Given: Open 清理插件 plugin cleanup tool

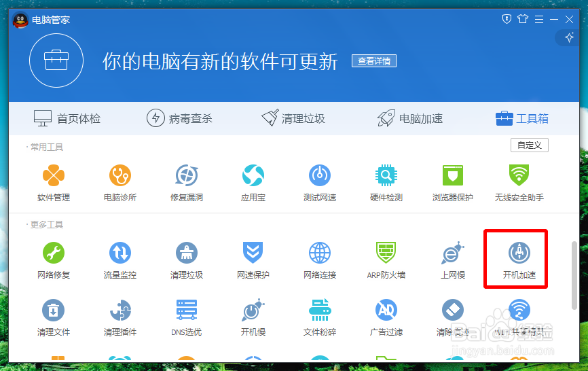Looking at the screenshot, I should pos(120,318).
